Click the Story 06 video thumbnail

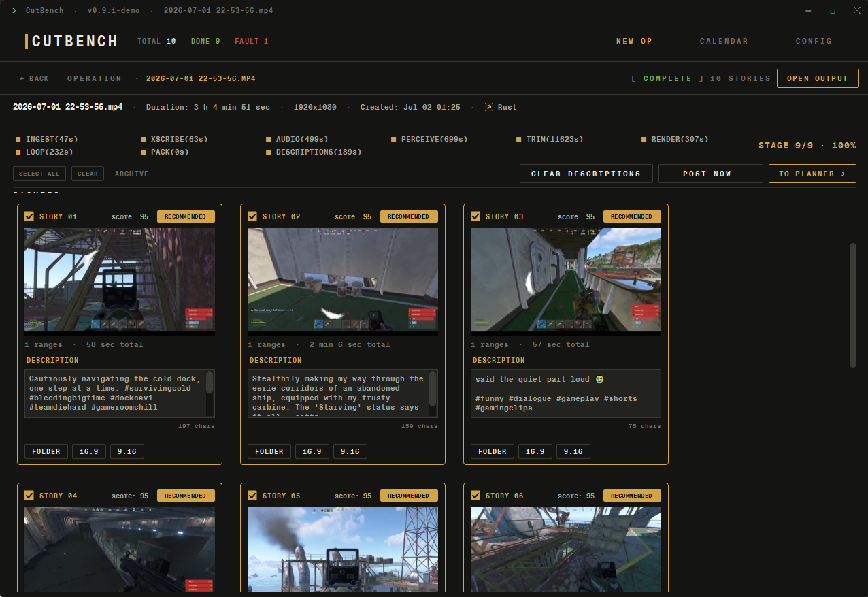[566, 549]
